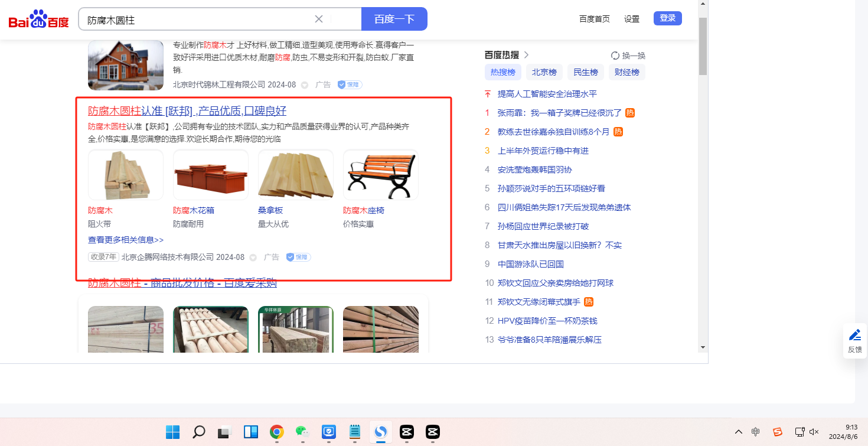868x446 pixels.
Task: Click the 换一换 refresh icon
Action: [x=615, y=56]
